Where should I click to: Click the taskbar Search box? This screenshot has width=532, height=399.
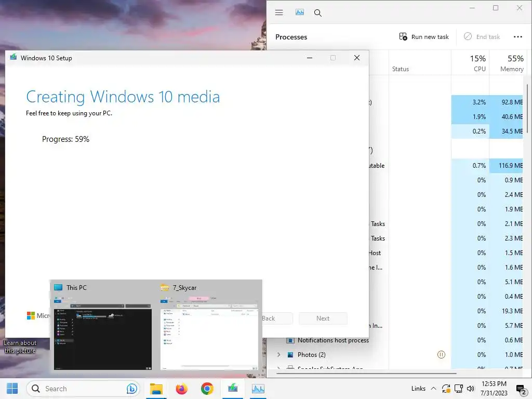pyautogui.click(x=83, y=389)
